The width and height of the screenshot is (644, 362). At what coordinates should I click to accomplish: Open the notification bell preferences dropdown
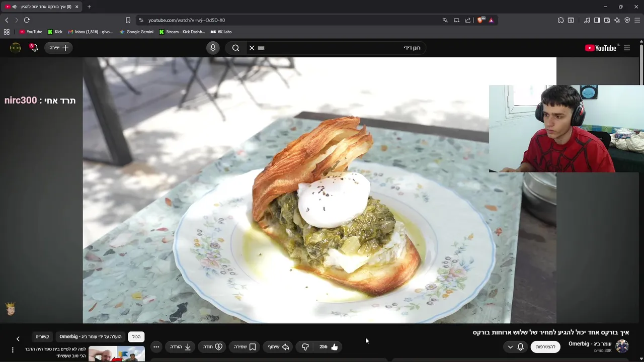point(515,347)
